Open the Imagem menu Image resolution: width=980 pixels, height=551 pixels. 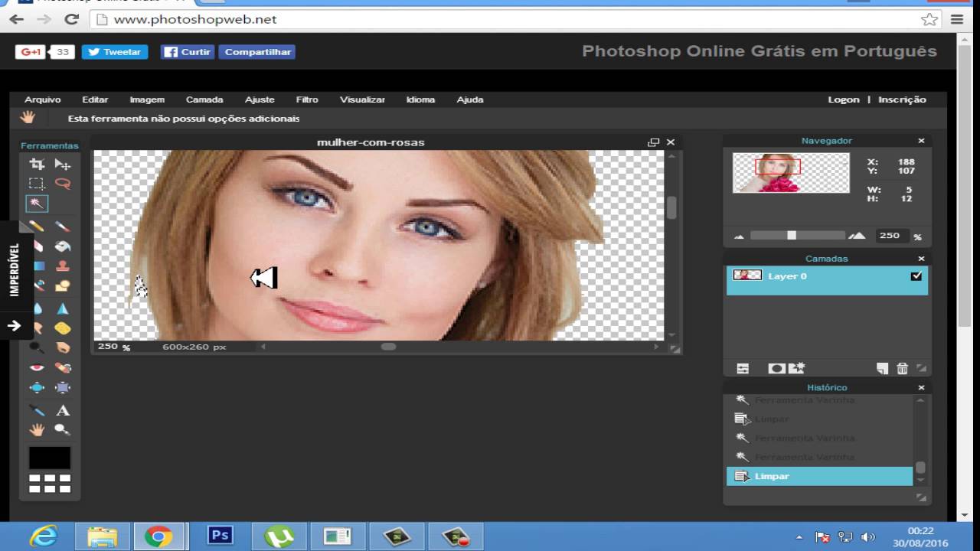(147, 99)
